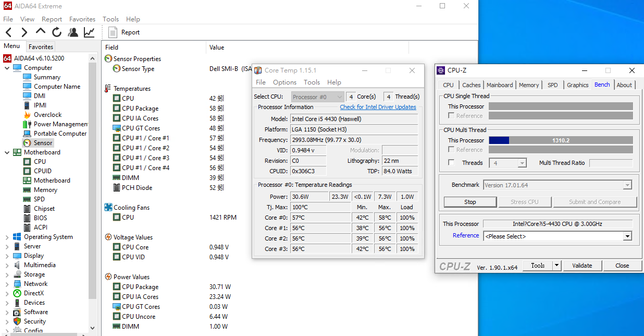
Task: Click the AIDA64 back arrow toolbar icon
Action: click(x=8, y=32)
